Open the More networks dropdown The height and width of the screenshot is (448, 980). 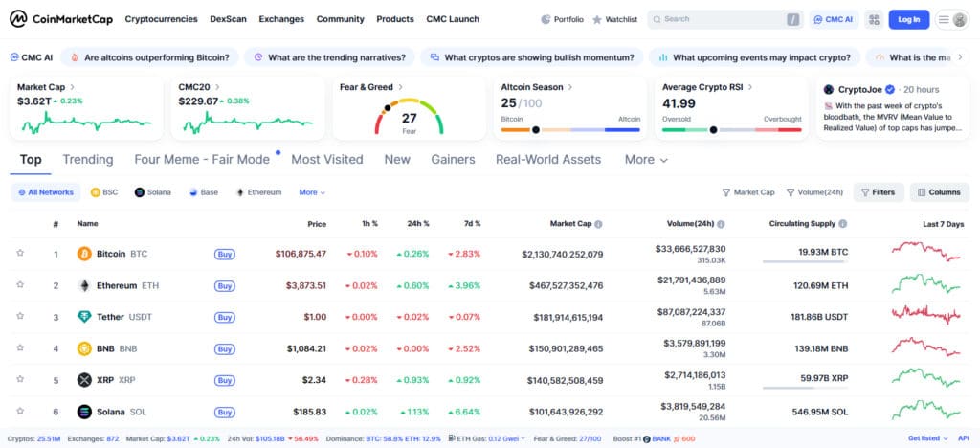(312, 192)
